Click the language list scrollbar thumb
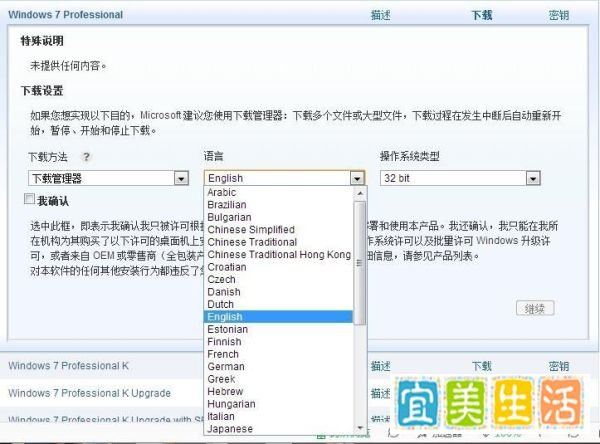Viewport: 600px width, 444px height. pyautogui.click(x=360, y=263)
